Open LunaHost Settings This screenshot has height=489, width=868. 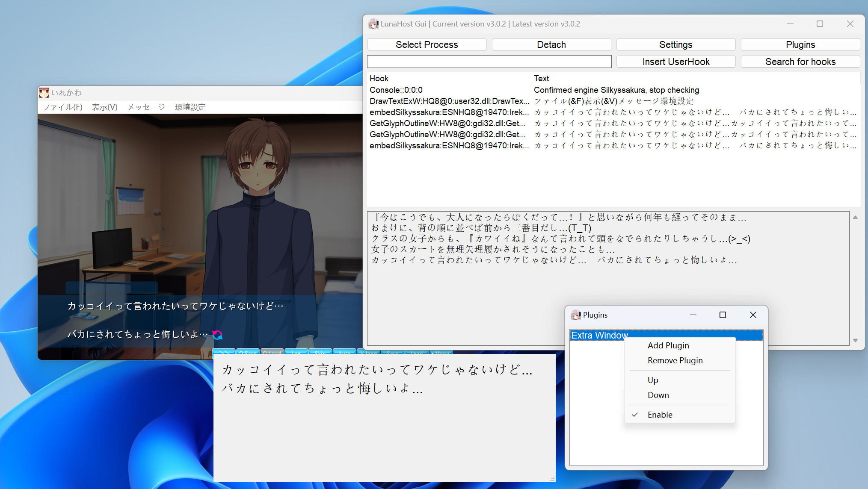point(675,44)
